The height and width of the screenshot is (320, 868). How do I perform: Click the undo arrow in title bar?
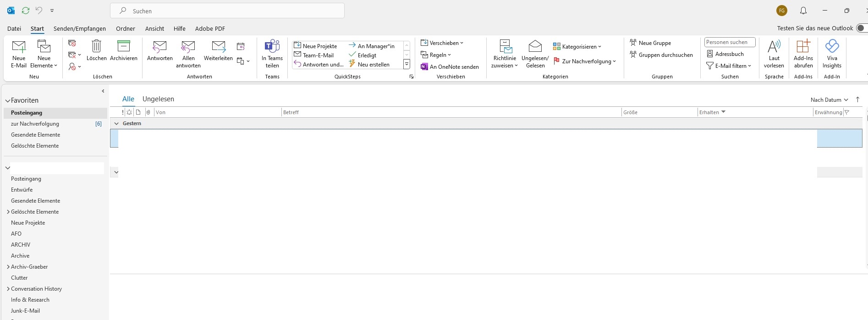pyautogui.click(x=39, y=10)
